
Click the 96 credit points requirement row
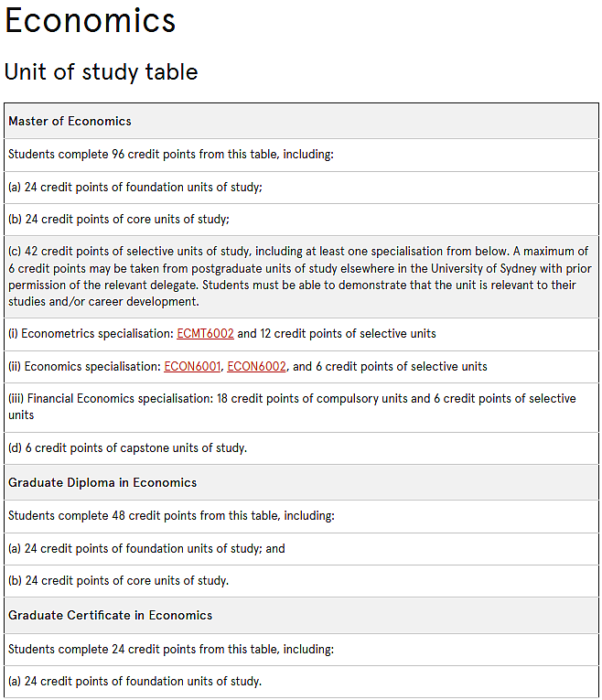click(301, 155)
